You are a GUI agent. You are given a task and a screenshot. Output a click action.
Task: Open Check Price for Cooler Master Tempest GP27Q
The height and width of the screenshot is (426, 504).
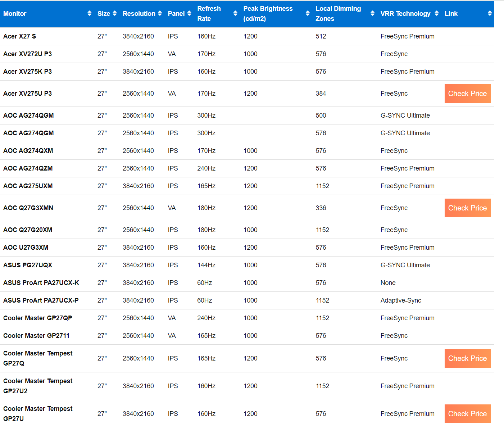click(x=467, y=358)
